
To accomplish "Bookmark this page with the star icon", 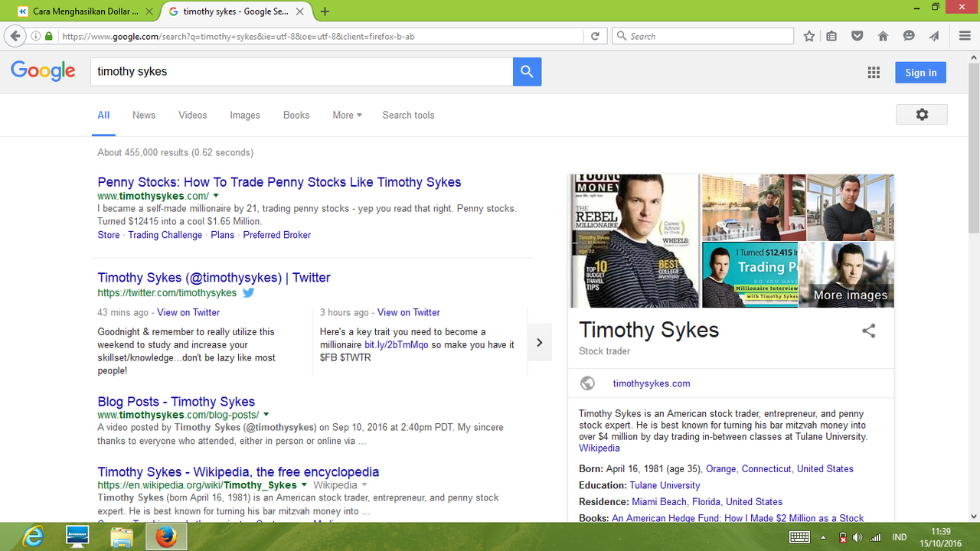I will pyautogui.click(x=809, y=36).
